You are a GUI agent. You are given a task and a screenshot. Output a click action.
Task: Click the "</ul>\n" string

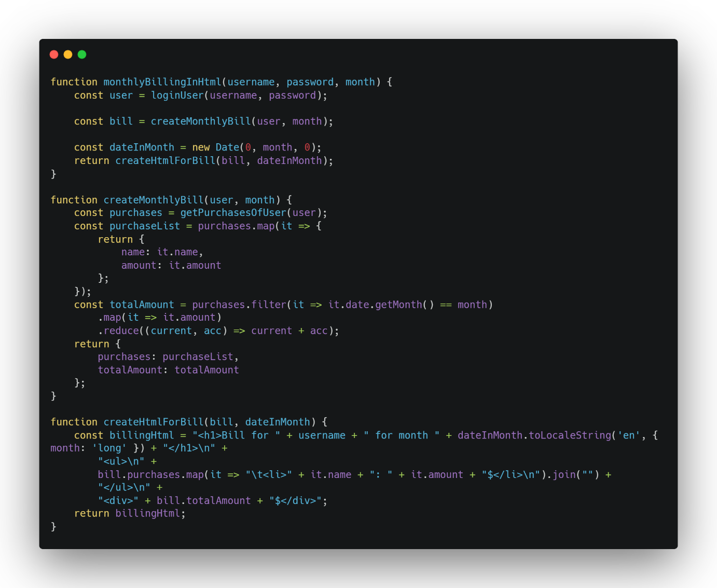(124, 488)
